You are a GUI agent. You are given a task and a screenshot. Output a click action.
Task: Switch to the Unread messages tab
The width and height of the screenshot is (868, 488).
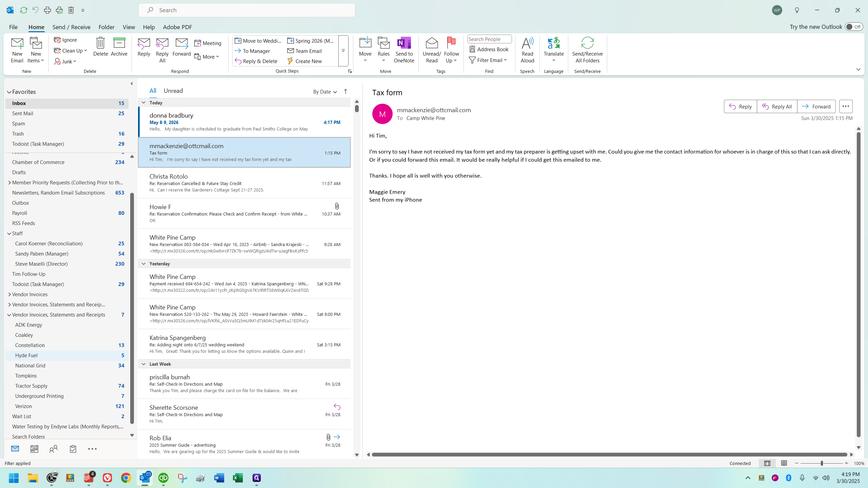[x=173, y=91]
